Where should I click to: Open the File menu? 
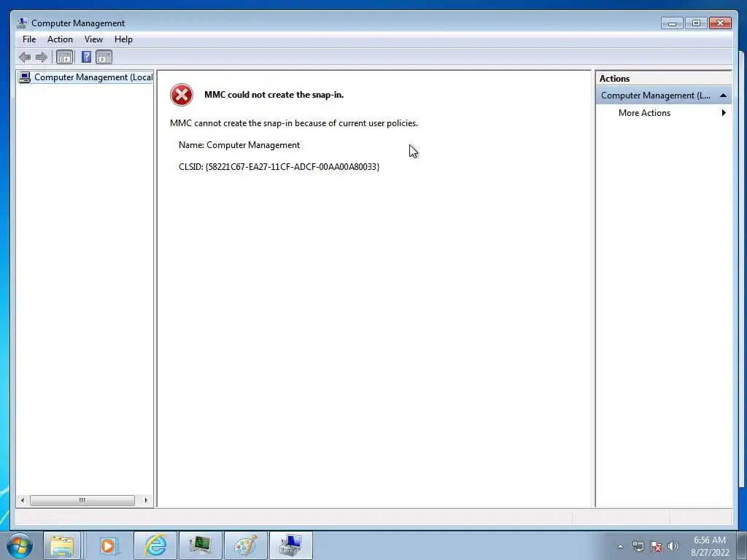29,39
